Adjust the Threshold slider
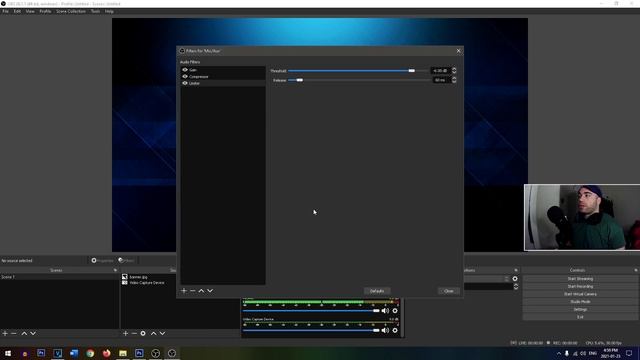The image size is (640, 360). tap(358, 71)
